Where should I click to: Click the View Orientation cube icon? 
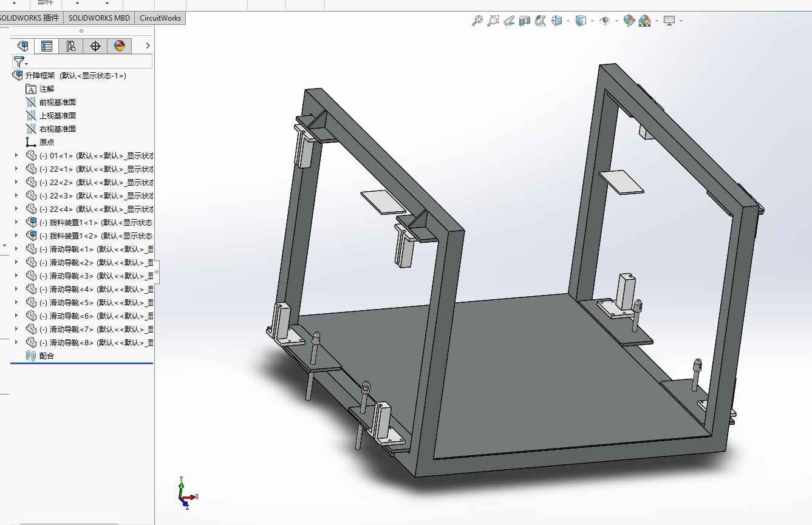point(557,21)
